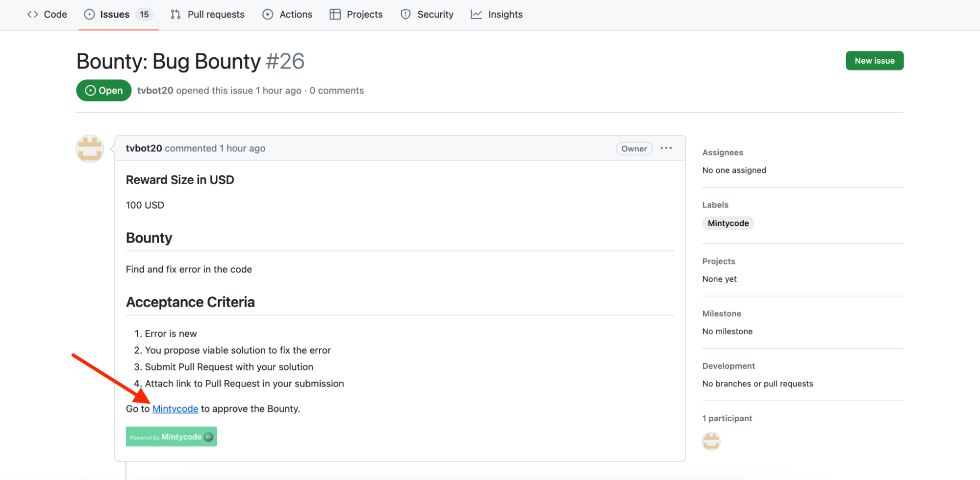Screen dimensions: 980x480
Task: Click the 'No one assigned' text
Action: (734, 170)
